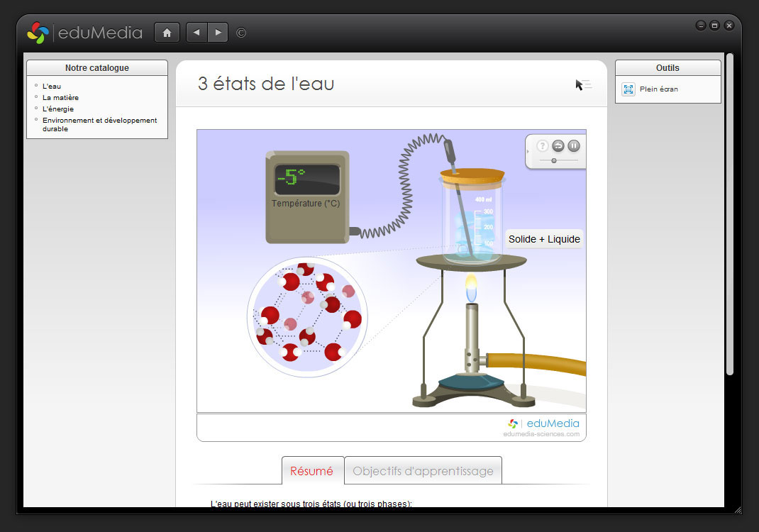Switch to the Objectifs d'apprentissage tab
759x532 pixels.
(423, 471)
